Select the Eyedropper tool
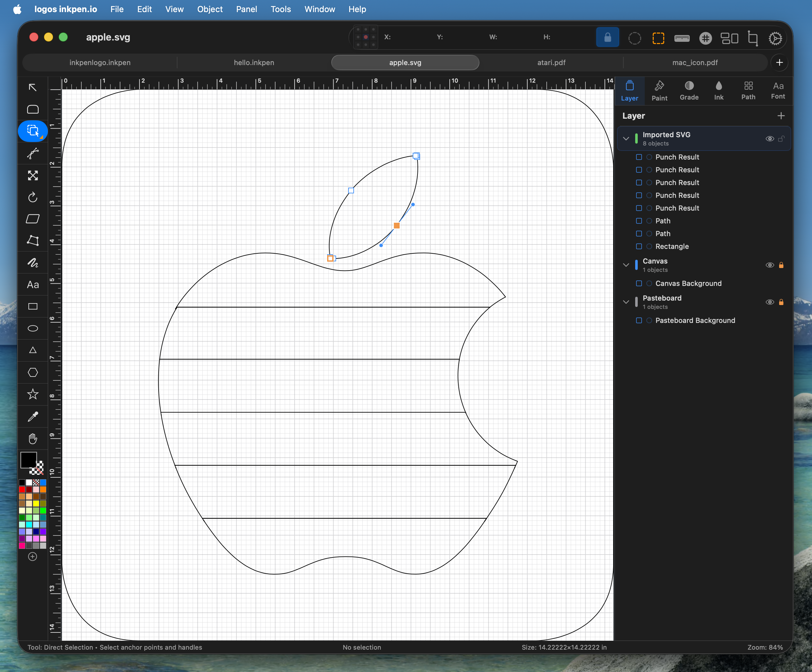Viewport: 812px width, 672px height. (x=33, y=416)
